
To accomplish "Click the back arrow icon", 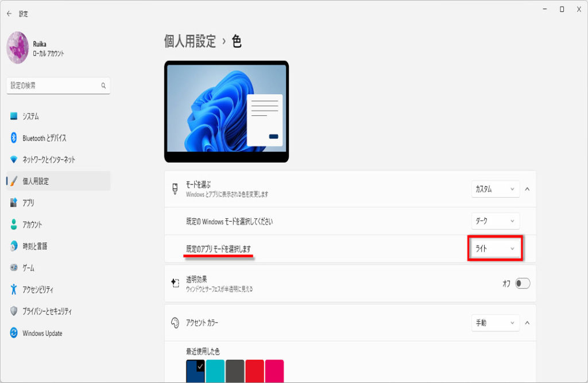I will pyautogui.click(x=9, y=14).
